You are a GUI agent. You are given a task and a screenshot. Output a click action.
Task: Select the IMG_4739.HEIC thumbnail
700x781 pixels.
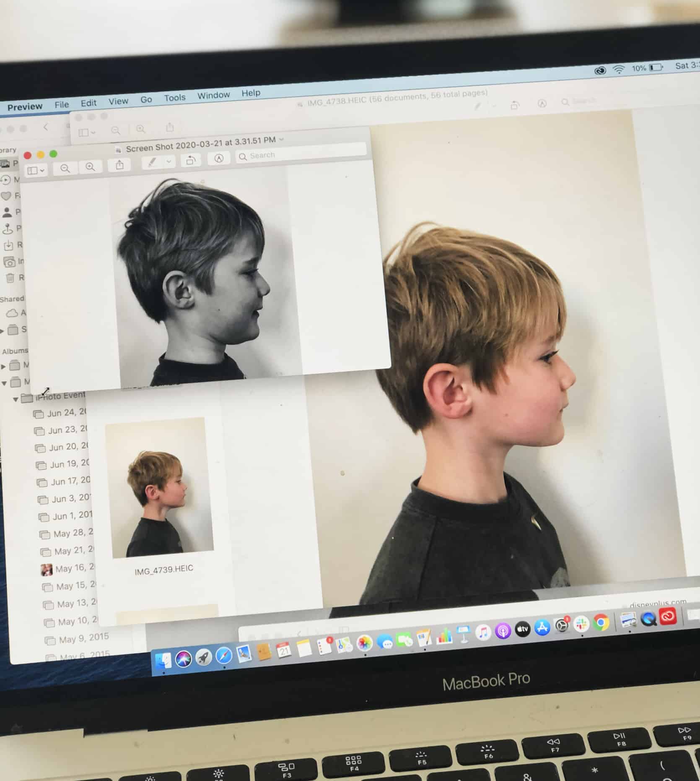tap(160, 487)
